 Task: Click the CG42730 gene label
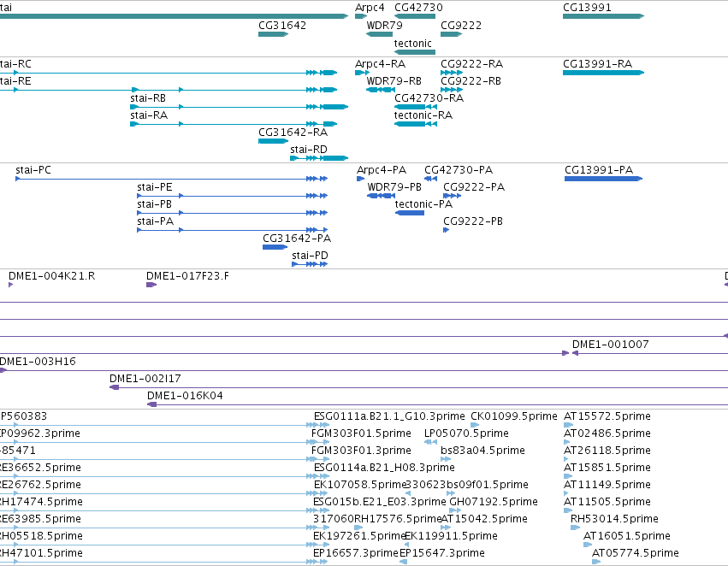point(418,8)
